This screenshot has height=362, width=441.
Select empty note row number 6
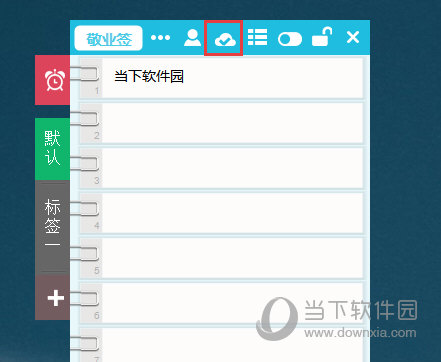tap(221, 303)
